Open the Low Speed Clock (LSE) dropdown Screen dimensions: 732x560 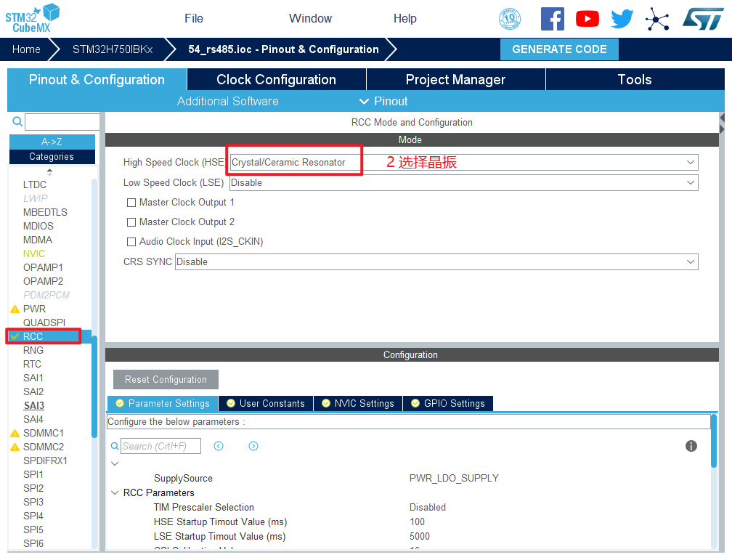[463, 183]
